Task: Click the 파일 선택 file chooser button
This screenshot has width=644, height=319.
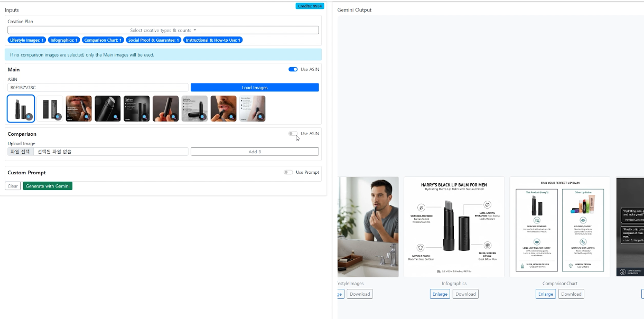Action: pos(21,152)
